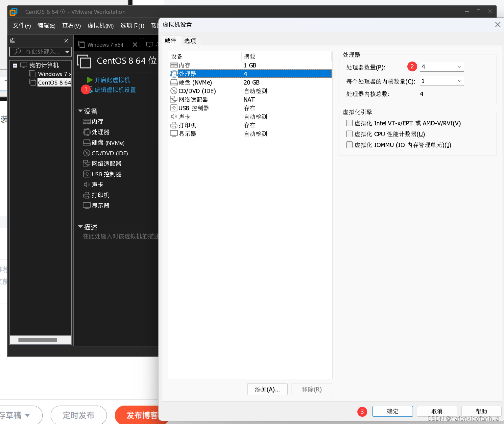Click display icon in the dark 设备 panel

(87, 206)
